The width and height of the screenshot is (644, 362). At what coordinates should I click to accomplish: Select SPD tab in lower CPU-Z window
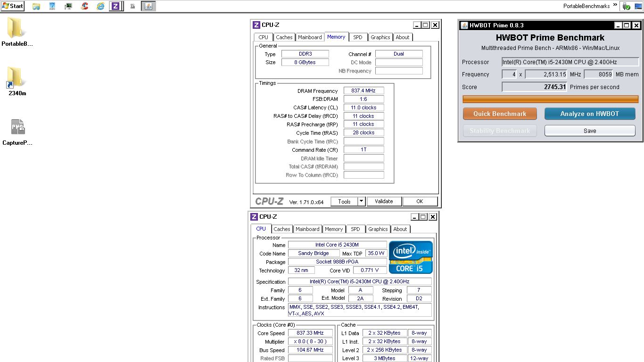pos(355,229)
